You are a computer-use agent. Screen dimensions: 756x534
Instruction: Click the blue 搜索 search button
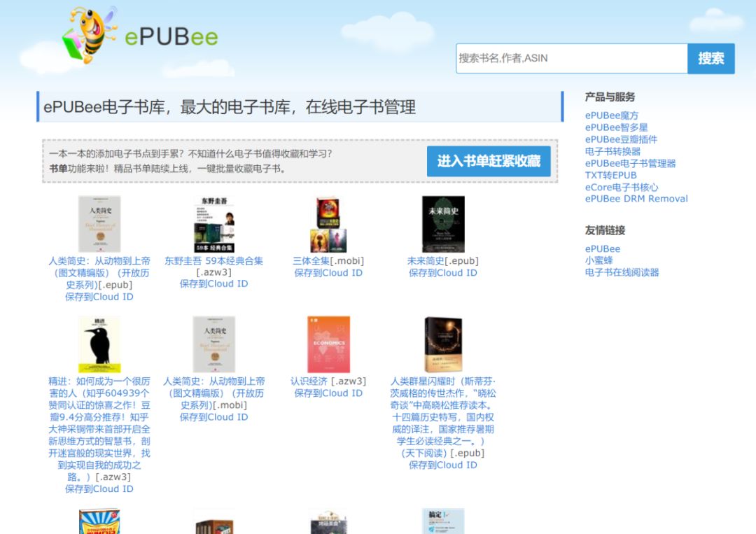coord(712,59)
